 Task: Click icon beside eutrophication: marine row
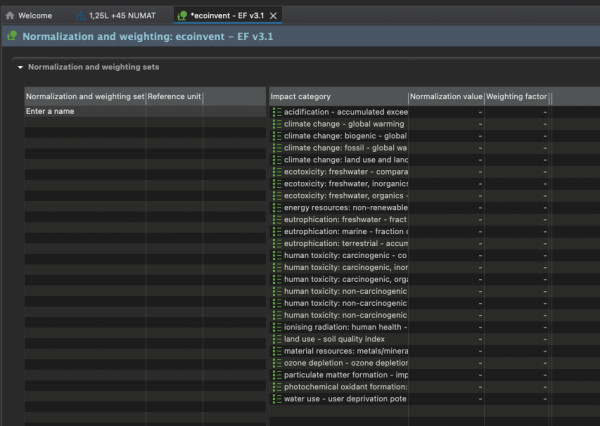tap(277, 232)
